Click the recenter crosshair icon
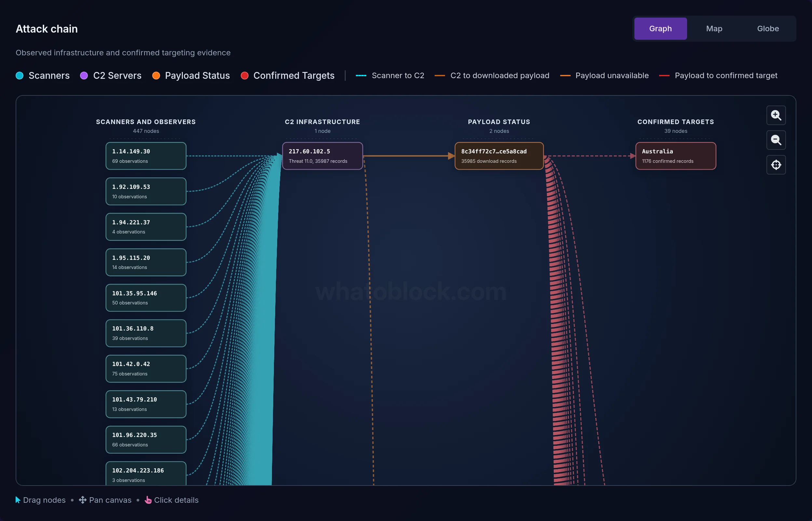Image resolution: width=812 pixels, height=521 pixels. [x=776, y=165]
